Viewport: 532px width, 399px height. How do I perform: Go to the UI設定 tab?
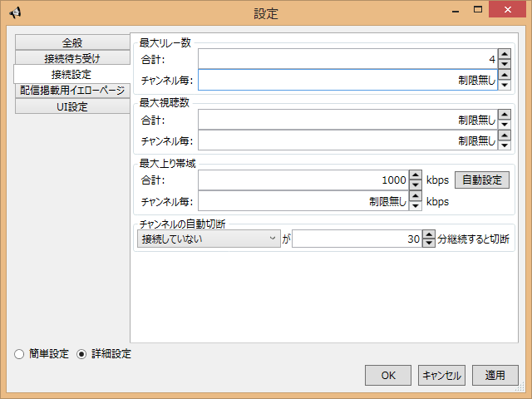tap(72, 106)
